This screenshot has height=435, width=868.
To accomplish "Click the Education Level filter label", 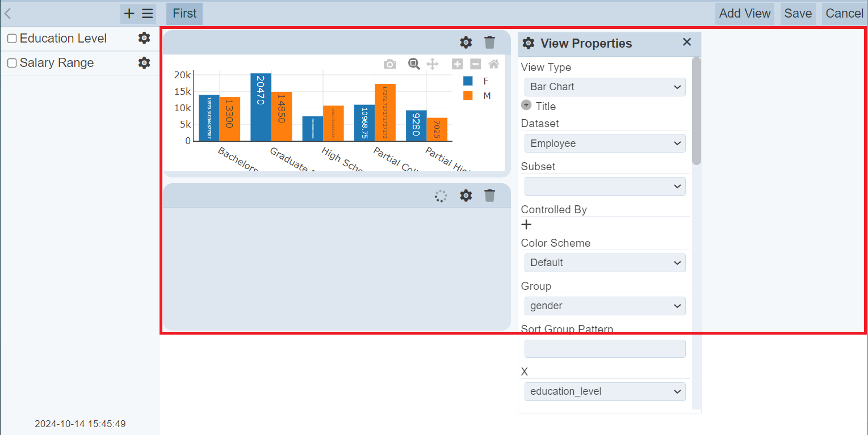I will (x=63, y=39).
